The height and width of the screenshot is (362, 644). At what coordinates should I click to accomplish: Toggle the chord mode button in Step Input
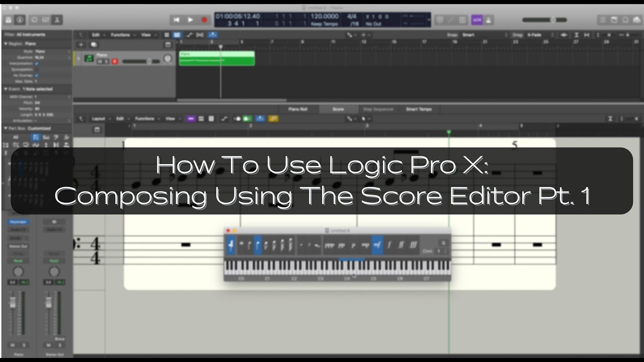pyautogui.click(x=231, y=245)
